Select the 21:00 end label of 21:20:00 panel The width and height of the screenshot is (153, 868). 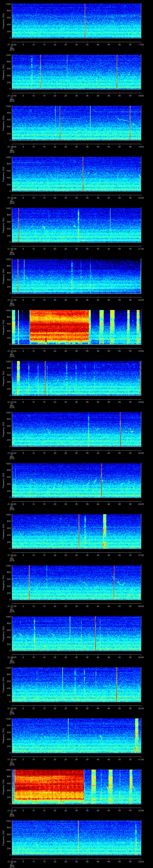tap(141, 249)
